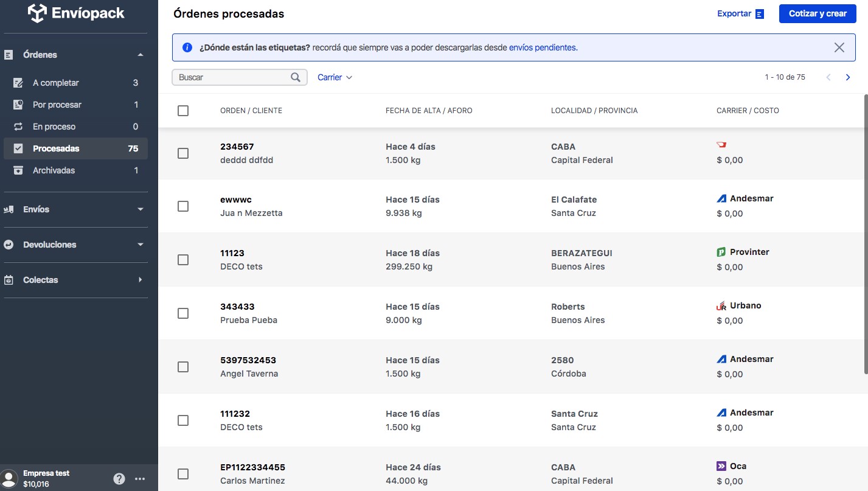Expand the Colectas section arrow
This screenshot has width=868, height=491.
[x=141, y=280]
